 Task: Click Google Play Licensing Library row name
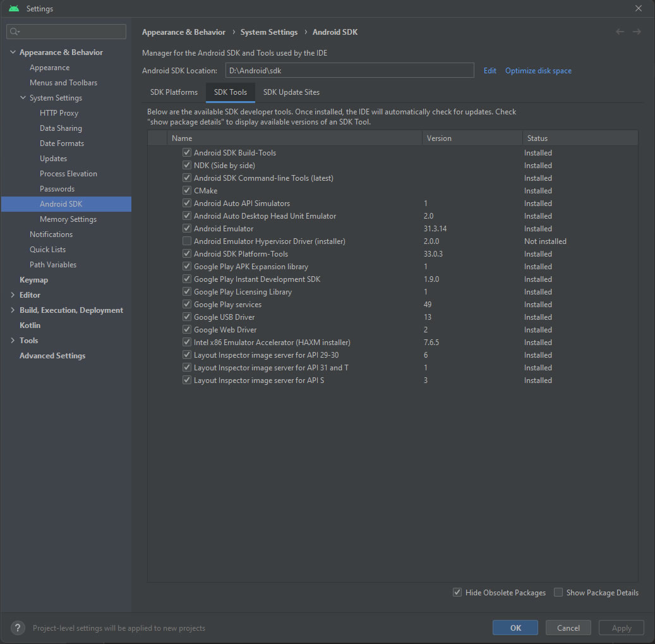[x=243, y=292]
